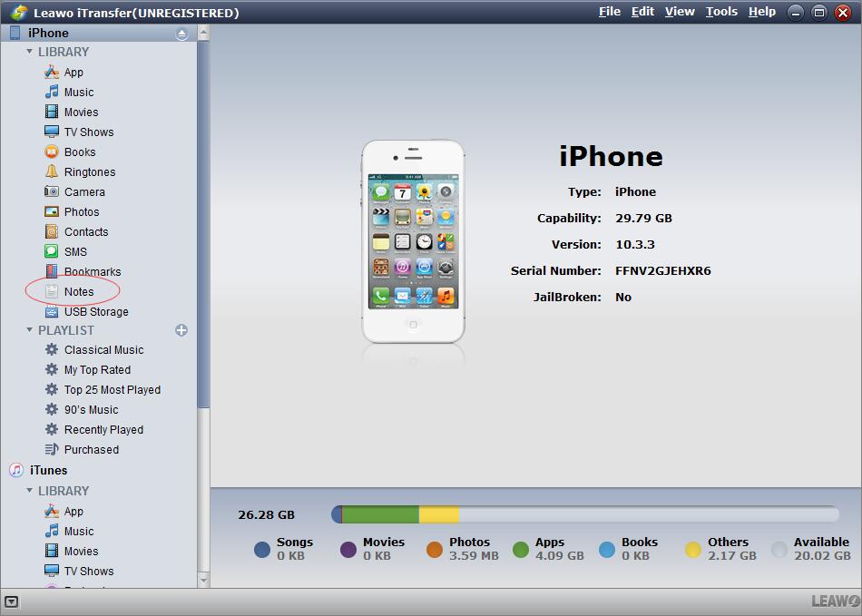Select the iPhone device header

(99, 33)
